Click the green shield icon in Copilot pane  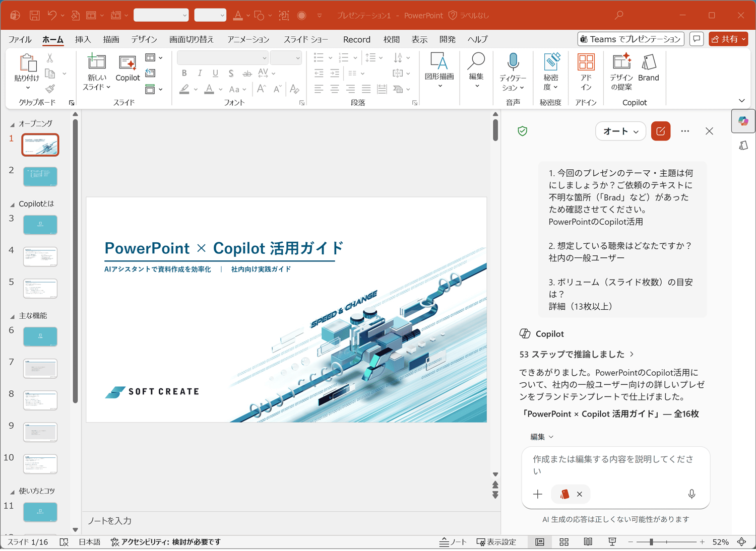pyautogui.click(x=523, y=131)
